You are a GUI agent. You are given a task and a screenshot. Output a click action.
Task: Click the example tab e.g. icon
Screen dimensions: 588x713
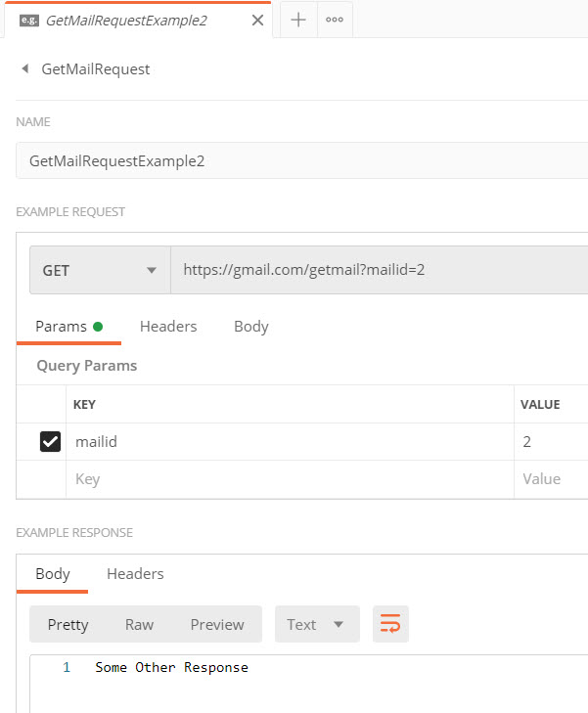click(29, 20)
